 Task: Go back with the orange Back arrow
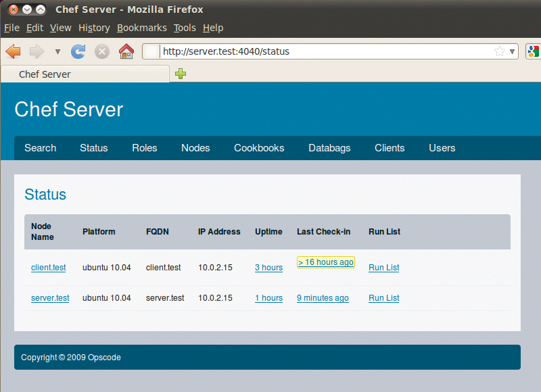click(x=13, y=51)
